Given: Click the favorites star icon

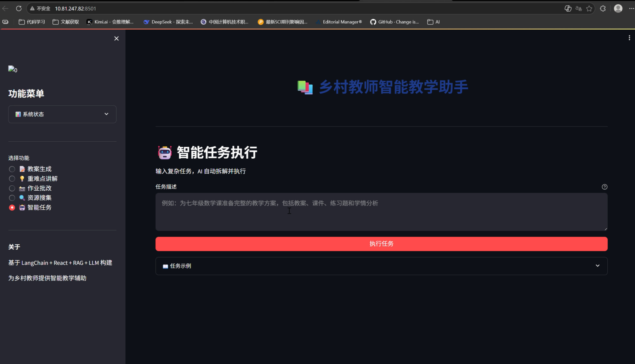Looking at the screenshot, I should (x=589, y=9).
